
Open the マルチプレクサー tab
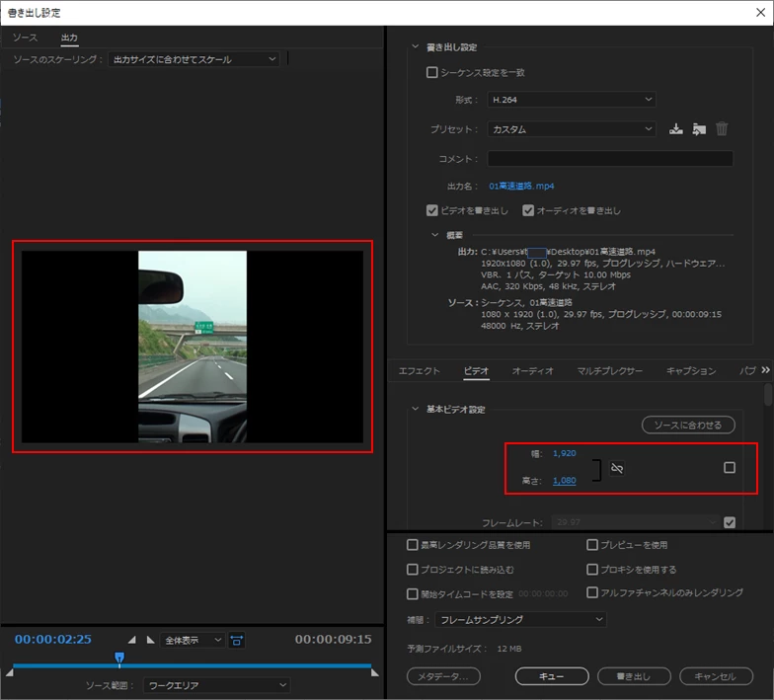[x=610, y=371]
